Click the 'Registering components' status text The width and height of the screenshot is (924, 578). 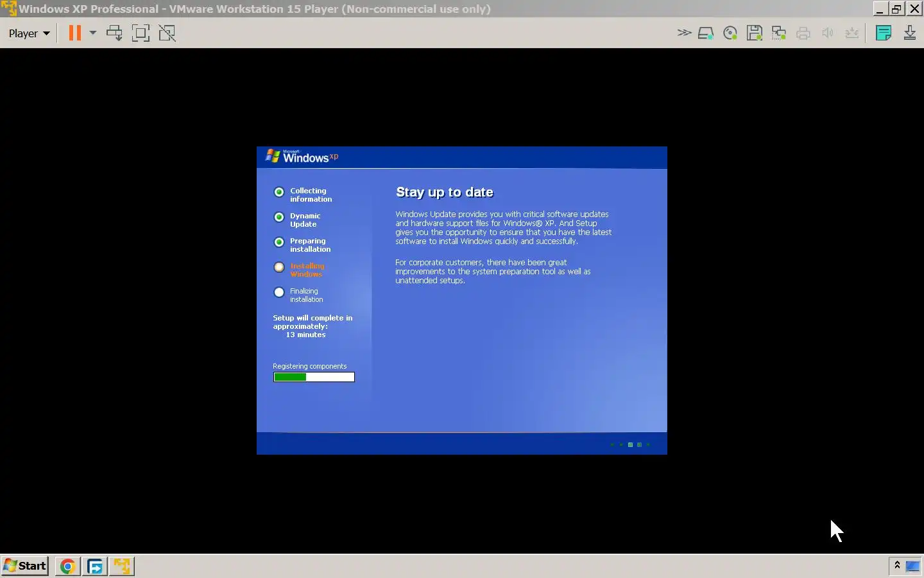pyautogui.click(x=309, y=366)
